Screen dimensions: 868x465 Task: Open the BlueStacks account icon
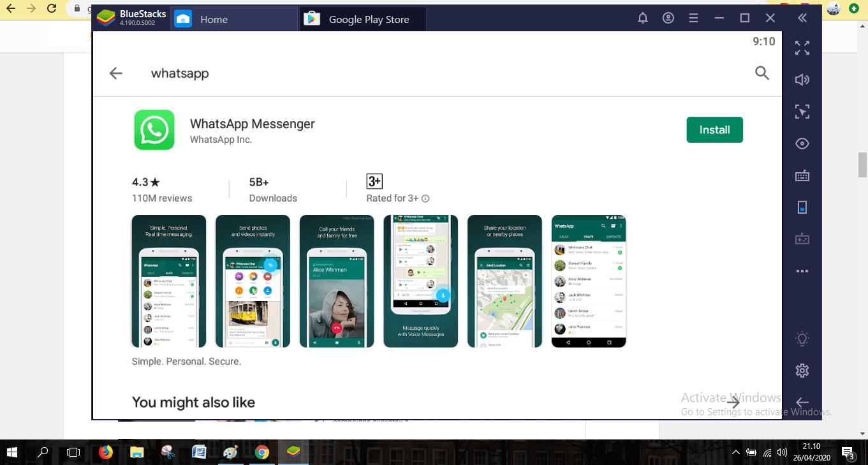(x=668, y=18)
